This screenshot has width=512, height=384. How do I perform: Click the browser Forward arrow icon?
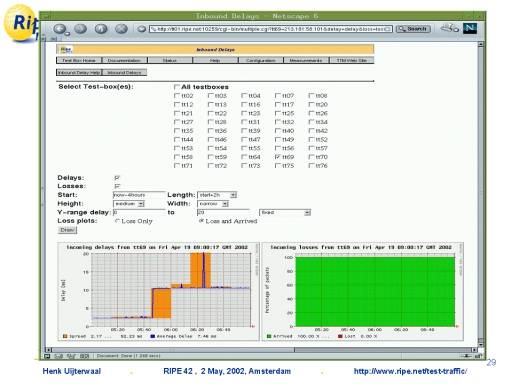[x=80, y=29]
